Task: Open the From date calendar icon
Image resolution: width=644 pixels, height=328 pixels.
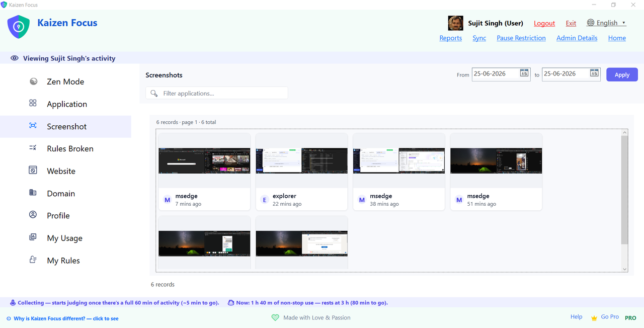Action: click(x=524, y=73)
